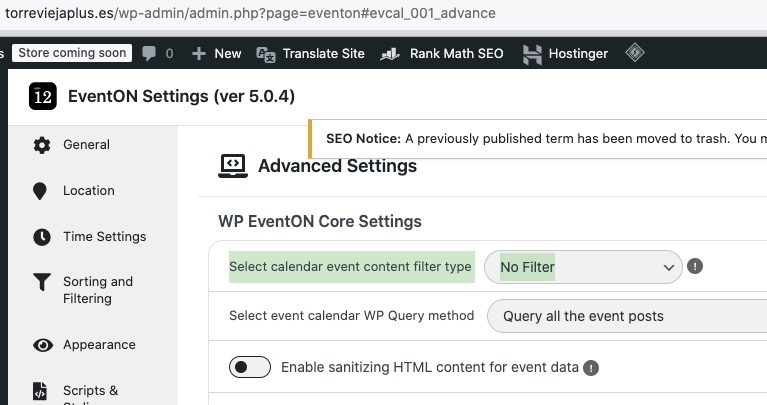767x405 pixels.
Task: Click the Location pin icon
Action: click(x=41, y=191)
